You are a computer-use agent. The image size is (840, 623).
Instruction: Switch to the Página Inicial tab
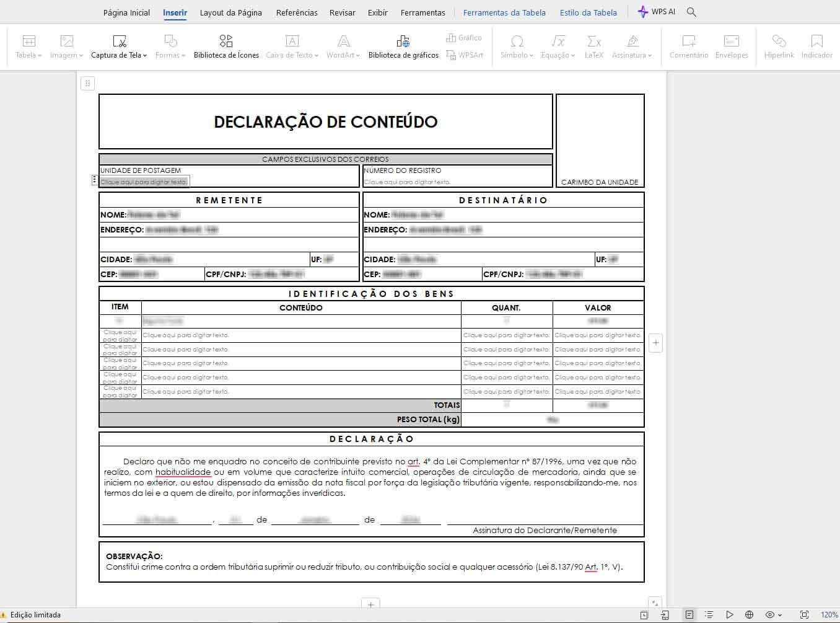(x=126, y=12)
